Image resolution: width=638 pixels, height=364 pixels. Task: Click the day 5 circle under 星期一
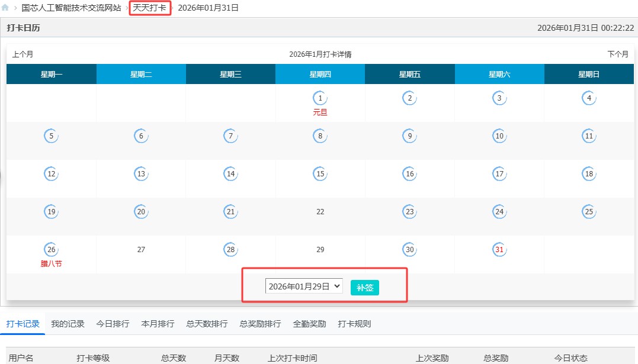pyautogui.click(x=51, y=136)
